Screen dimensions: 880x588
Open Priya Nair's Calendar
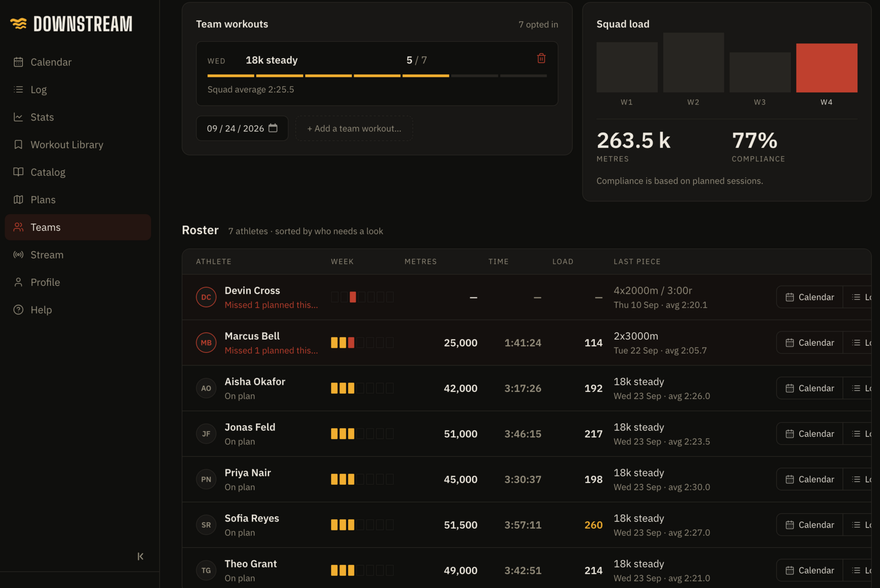[x=810, y=479]
